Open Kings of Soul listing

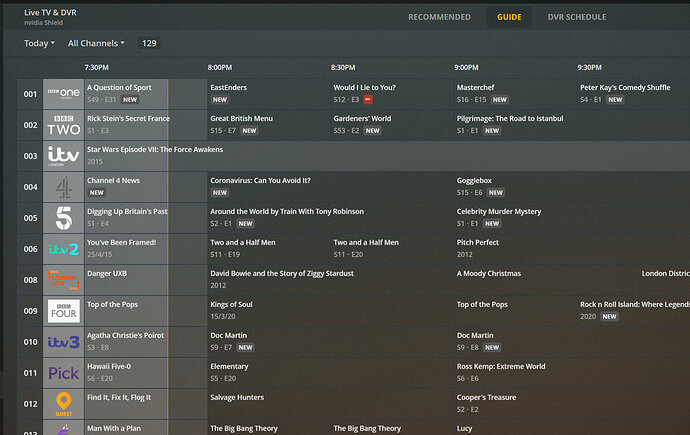330,311
